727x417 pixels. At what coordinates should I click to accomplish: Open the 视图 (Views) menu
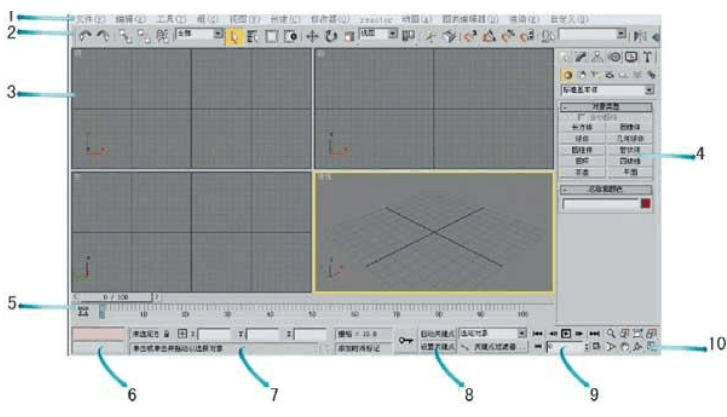(245, 19)
